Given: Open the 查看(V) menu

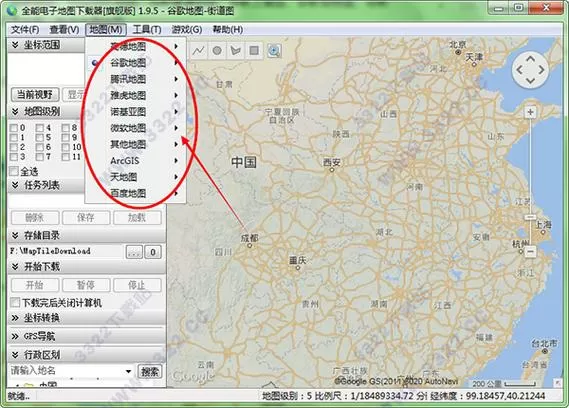Looking at the screenshot, I should 64,29.
